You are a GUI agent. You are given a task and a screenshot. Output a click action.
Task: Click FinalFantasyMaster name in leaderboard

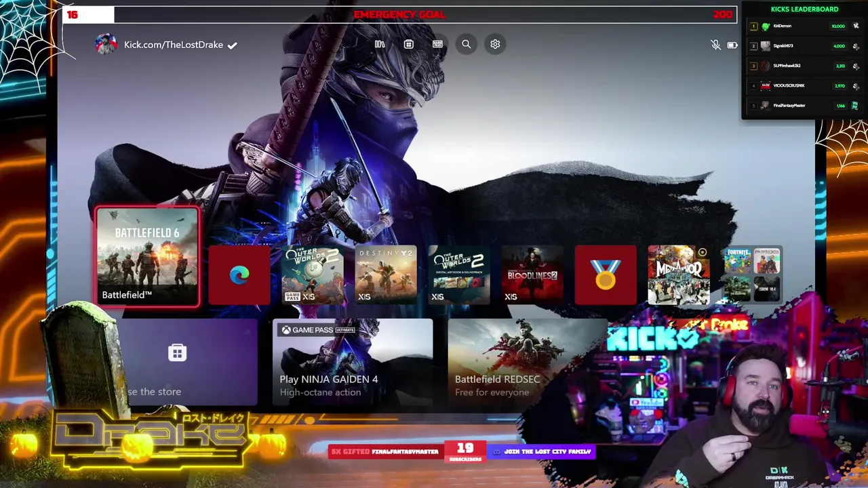789,106
